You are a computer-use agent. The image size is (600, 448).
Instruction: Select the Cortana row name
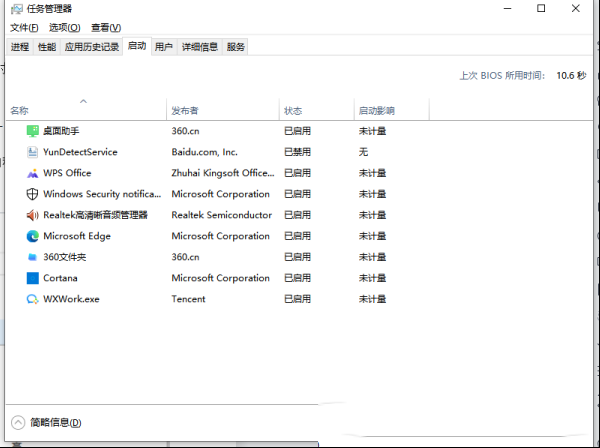click(60, 278)
